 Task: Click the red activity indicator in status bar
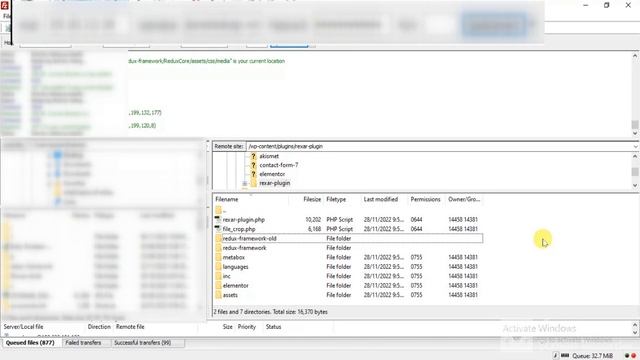[633, 356]
